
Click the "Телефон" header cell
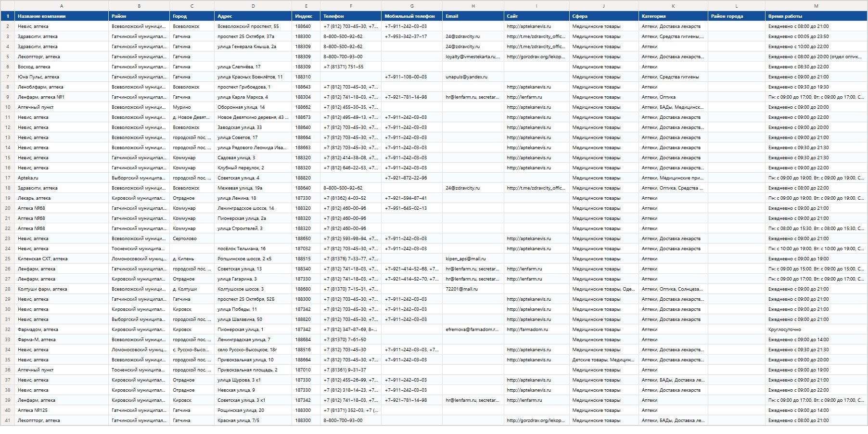coord(351,16)
